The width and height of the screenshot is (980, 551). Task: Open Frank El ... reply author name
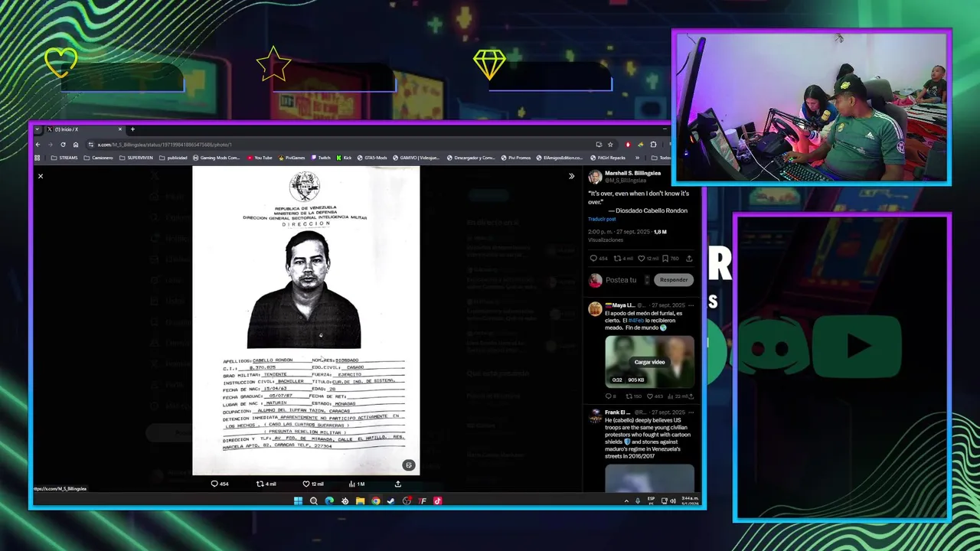(x=618, y=412)
